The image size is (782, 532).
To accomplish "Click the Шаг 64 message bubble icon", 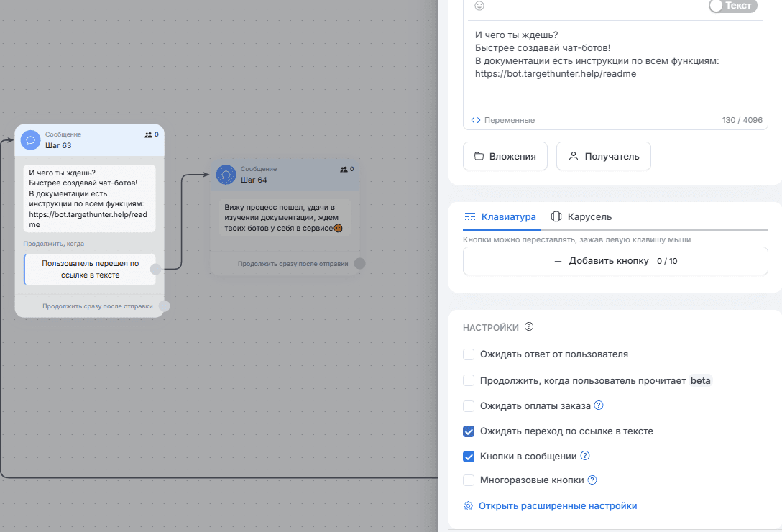I will tap(226, 175).
